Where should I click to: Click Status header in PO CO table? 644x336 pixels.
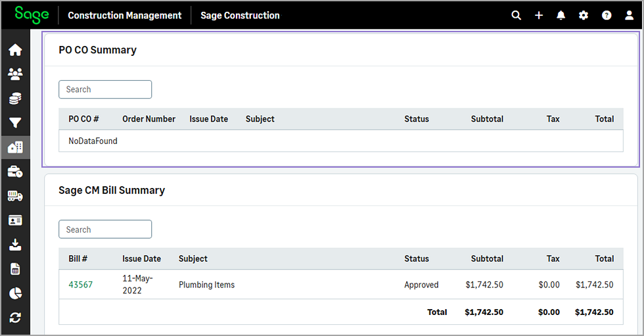tap(417, 119)
